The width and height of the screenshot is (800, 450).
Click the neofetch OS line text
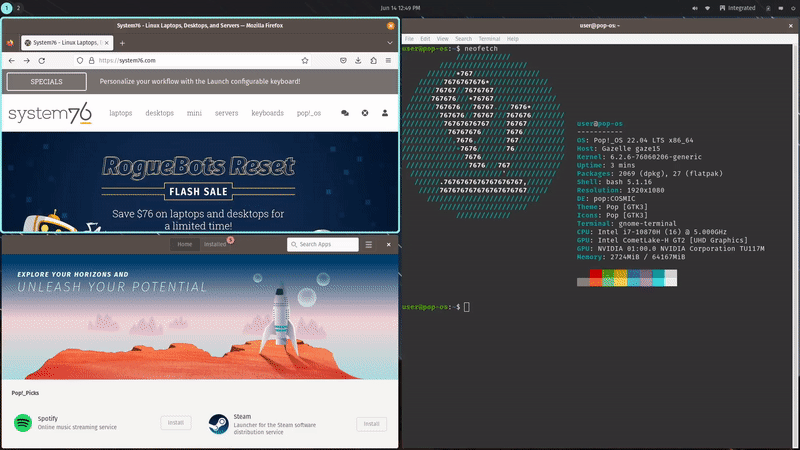(635, 140)
